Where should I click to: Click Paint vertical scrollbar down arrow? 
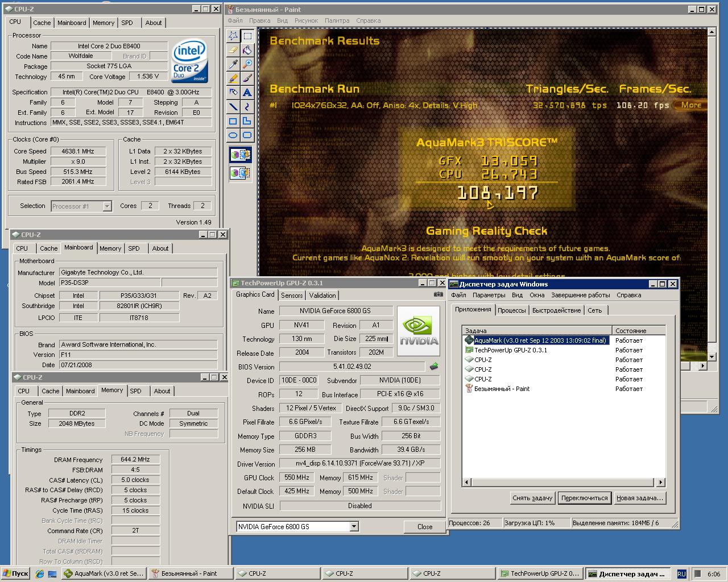pos(712,356)
